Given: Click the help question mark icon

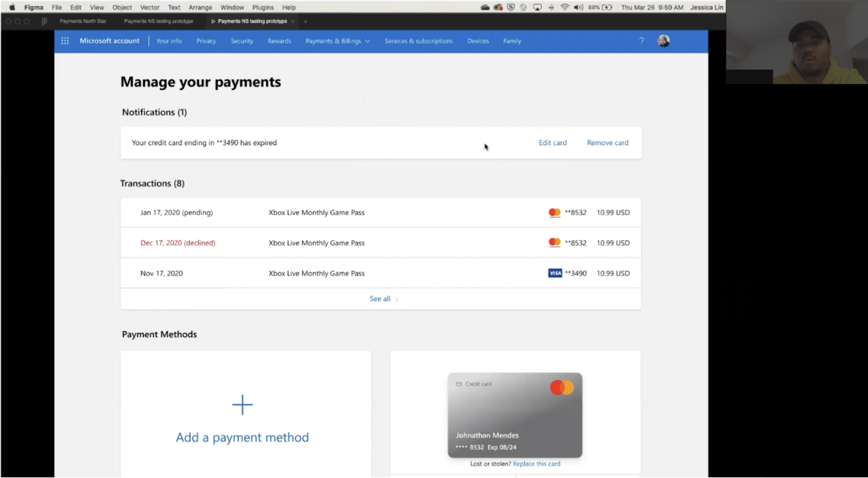Looking at the screenshot, I should 641,41.
